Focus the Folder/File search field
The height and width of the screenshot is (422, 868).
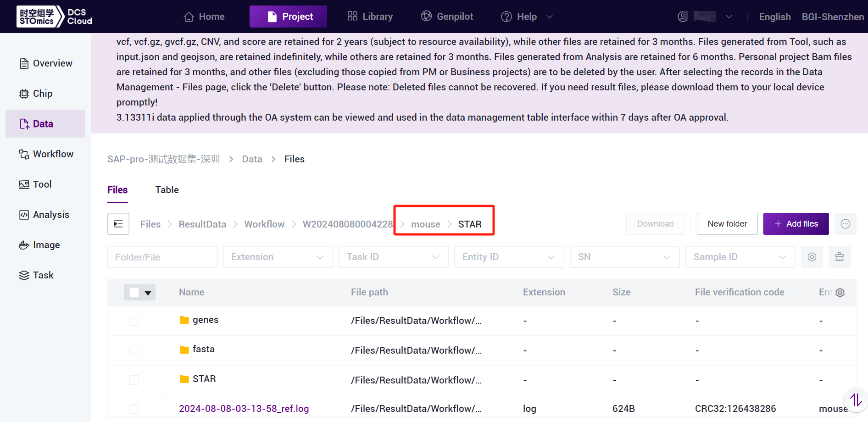(x=162, y=257)
